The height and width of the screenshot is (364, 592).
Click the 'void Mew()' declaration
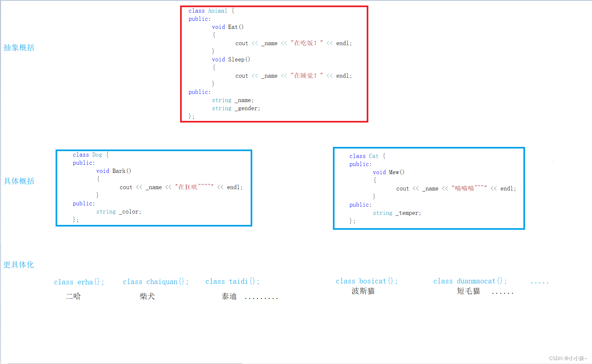click(x=388, y=172)
